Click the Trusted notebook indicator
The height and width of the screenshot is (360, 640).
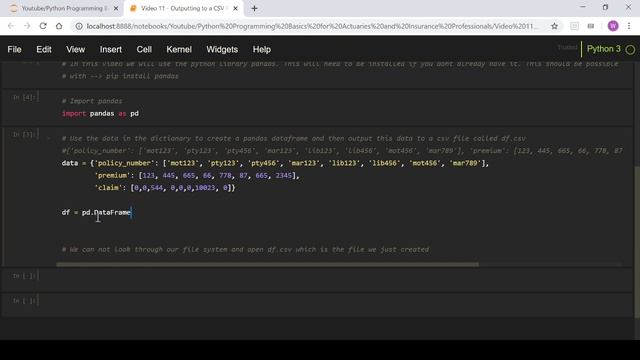coord(567,48)
